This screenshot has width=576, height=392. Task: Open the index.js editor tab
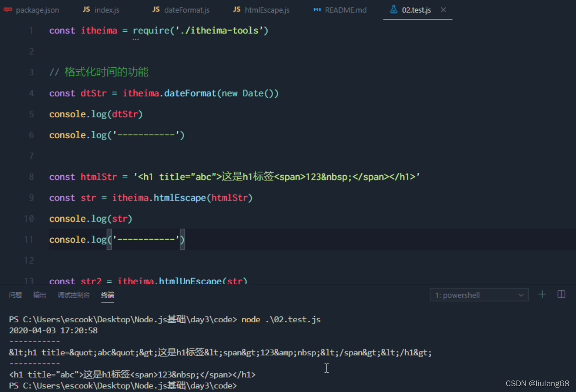(101, 10)
